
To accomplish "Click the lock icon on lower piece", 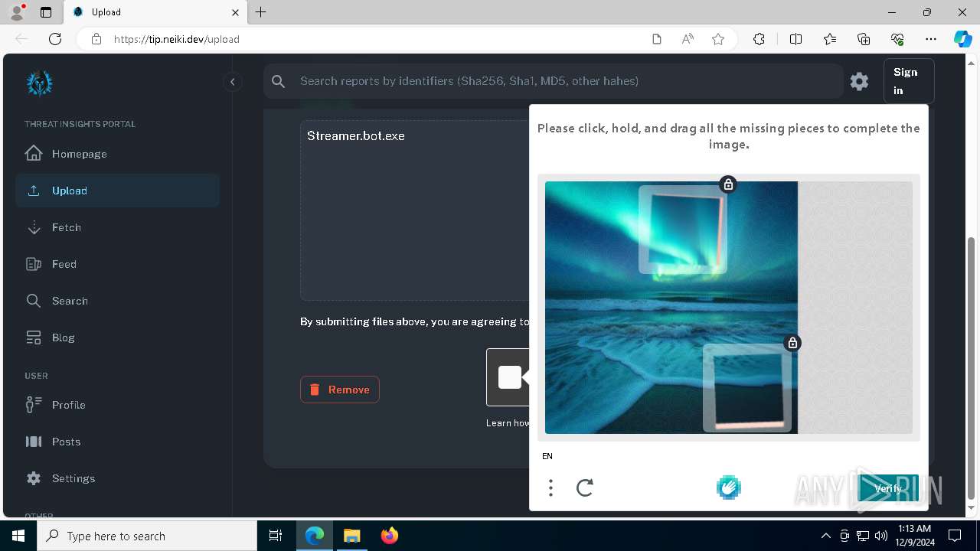I will click(x=793, y=343).
